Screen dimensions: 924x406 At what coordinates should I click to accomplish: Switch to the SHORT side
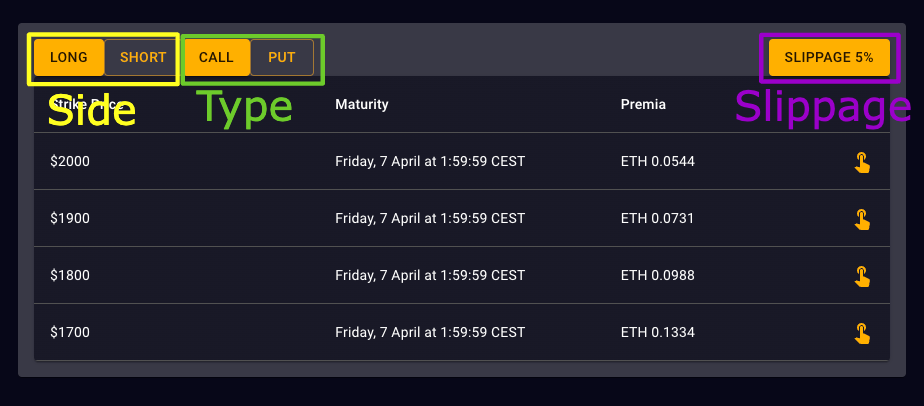pos(142,58)
